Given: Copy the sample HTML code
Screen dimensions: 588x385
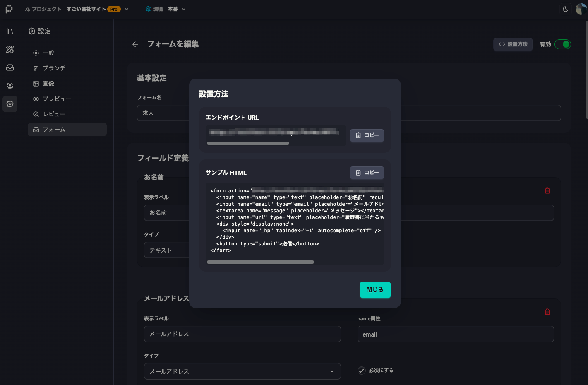Looking at the screenshot, I should 367,173.
